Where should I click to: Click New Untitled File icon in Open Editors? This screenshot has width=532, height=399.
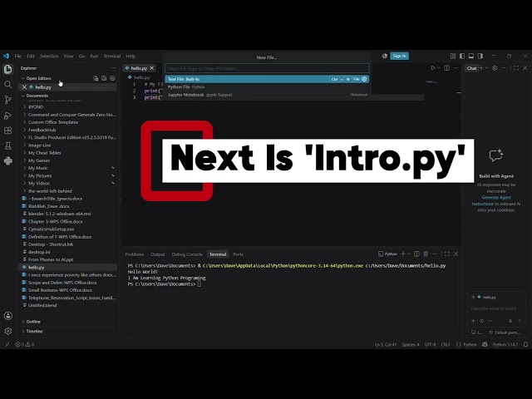click(96, 78)
